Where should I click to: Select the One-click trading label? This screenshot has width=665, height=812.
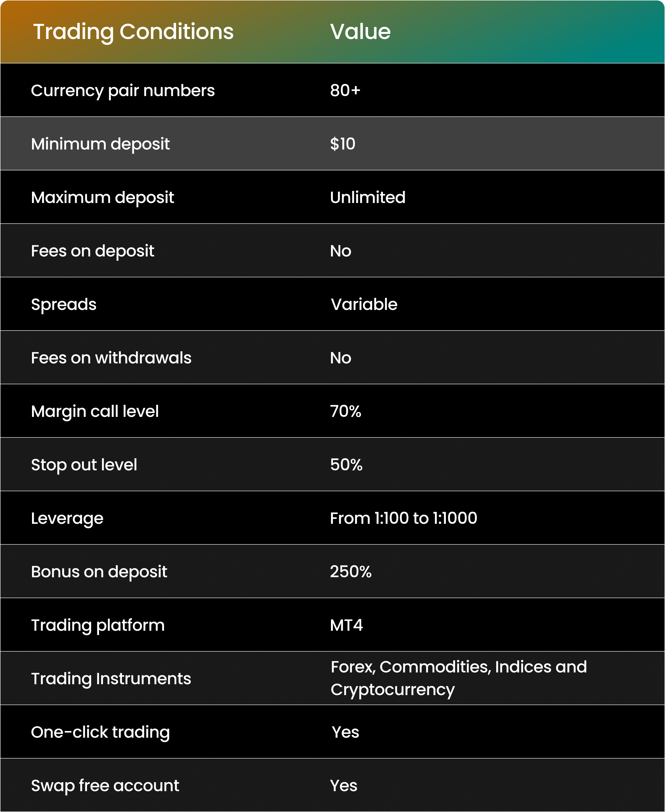100,733
